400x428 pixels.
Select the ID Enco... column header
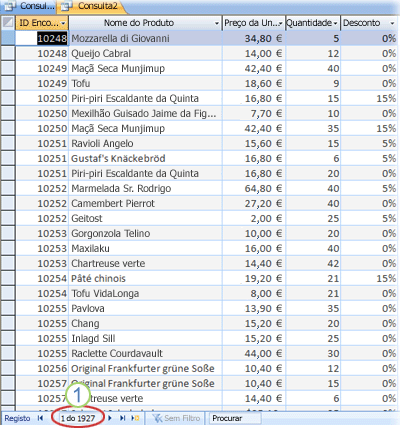tap(38, 23)
